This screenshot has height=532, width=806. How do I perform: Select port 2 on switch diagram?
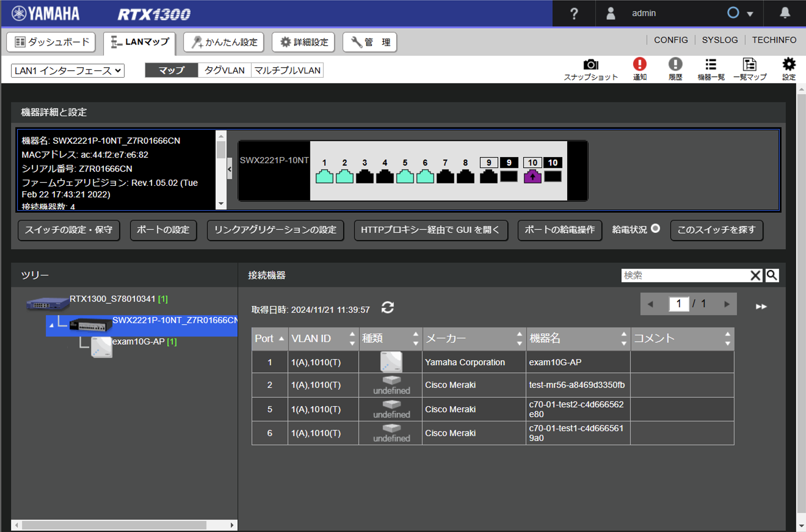coord(344,176)
